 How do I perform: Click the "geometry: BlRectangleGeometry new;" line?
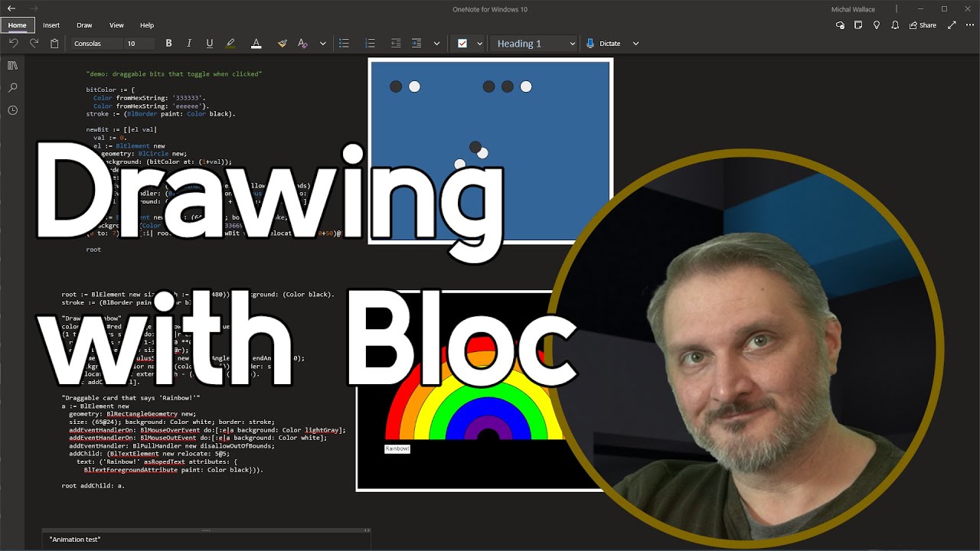click(x=132, y=414)
